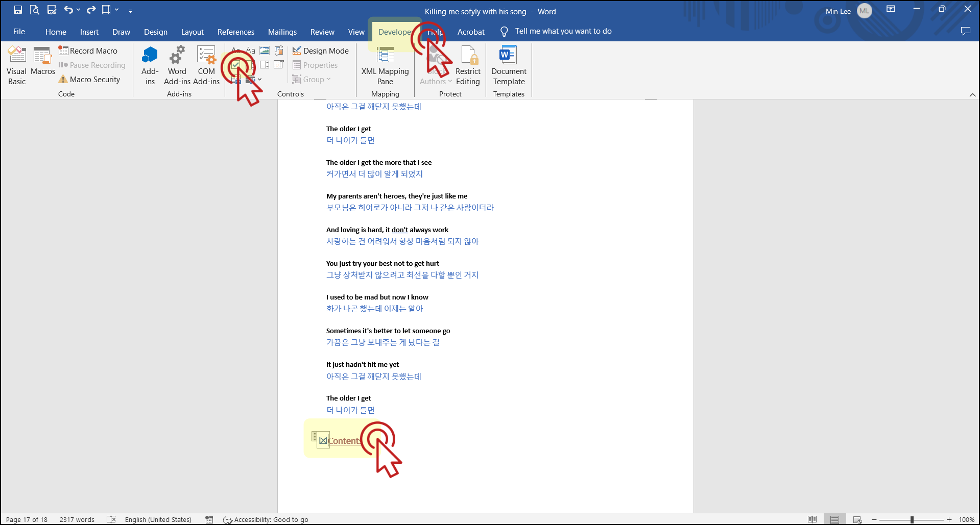Image resolution: width=980 pixels, height=525 pixels.
Task: Click the Min Lee account avatar
Action: pos(864,11)
